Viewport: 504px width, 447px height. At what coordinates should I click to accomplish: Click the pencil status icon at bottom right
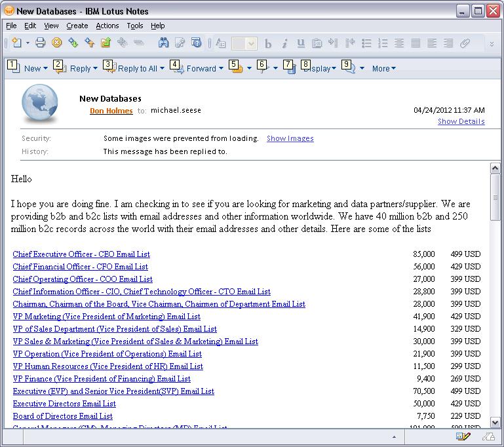tap(463, 437)
